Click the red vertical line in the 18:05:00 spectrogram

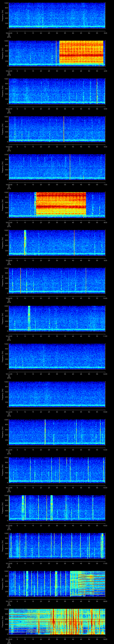(x=64, y=129)
